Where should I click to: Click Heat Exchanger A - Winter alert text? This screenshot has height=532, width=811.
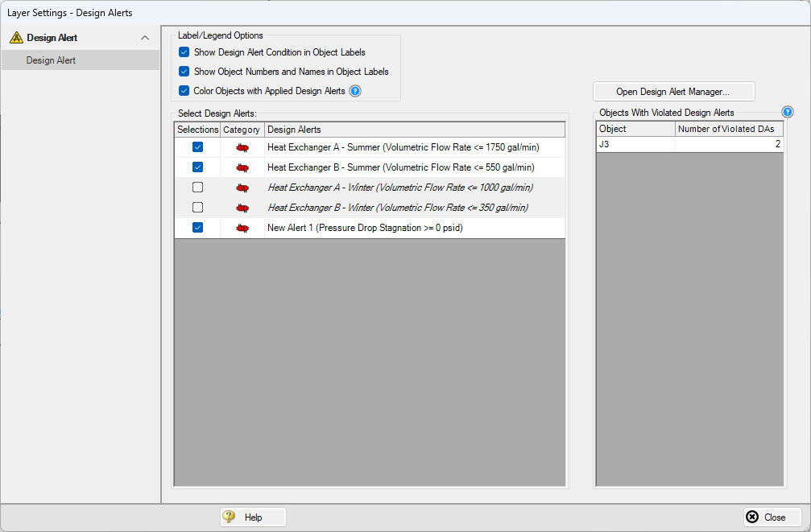[x=400, y=188]
